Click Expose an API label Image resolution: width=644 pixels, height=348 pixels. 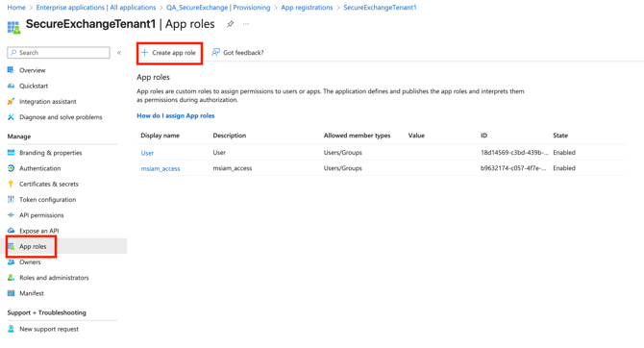tap(39, 231)
